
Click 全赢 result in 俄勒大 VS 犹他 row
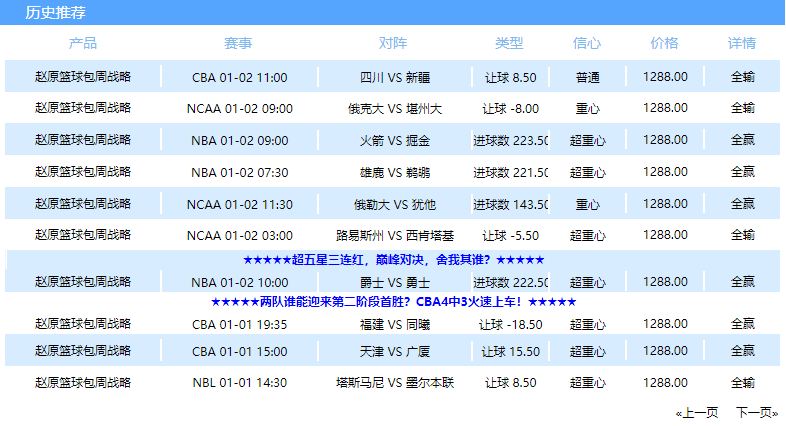[743, 204]
